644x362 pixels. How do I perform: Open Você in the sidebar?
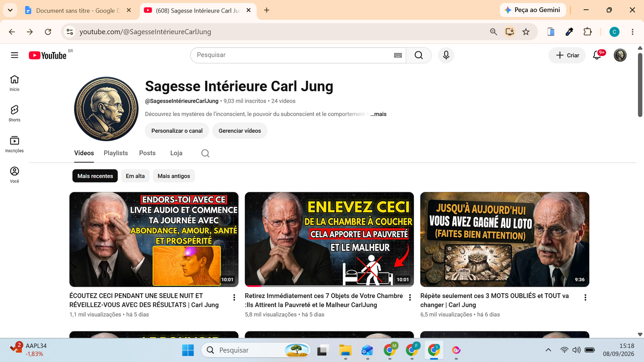click(14, 175)
